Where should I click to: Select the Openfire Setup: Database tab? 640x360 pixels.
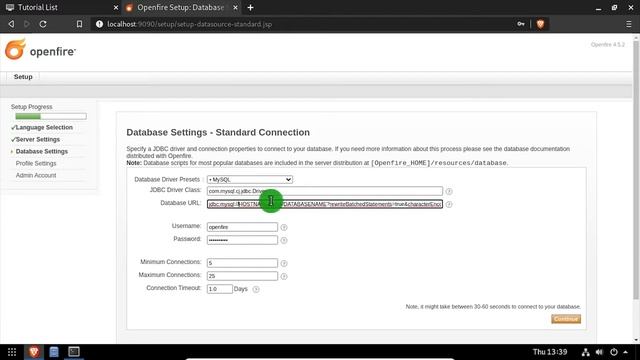[182, 7]
